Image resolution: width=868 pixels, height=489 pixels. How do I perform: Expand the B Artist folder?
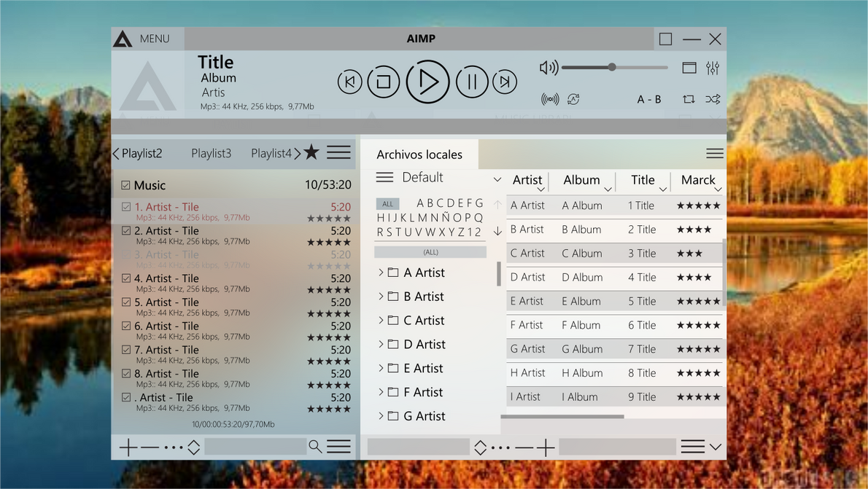tap(381, 296)
